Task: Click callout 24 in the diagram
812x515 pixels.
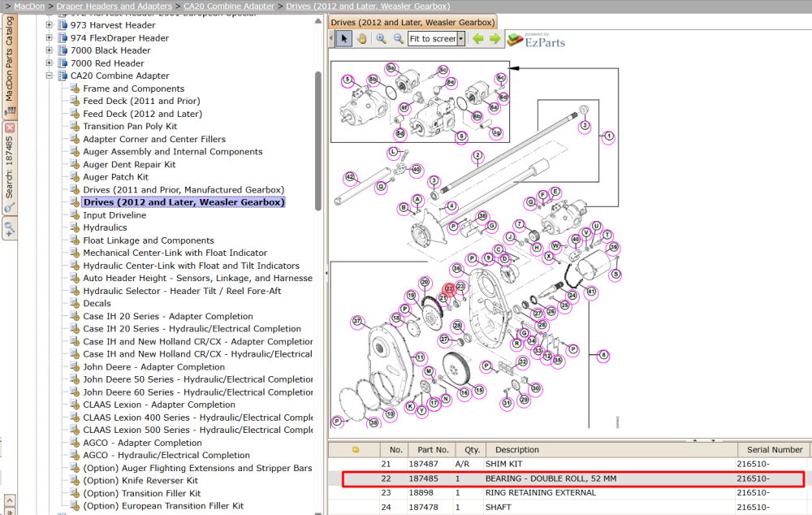Action: (572, 296)
